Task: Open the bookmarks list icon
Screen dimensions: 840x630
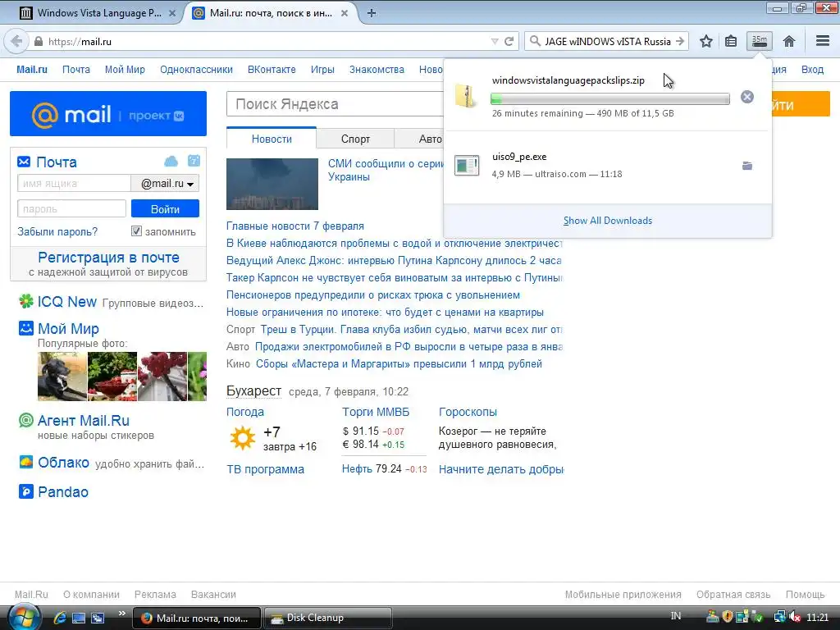Action: pyautogui.click(x=731, y=41)
